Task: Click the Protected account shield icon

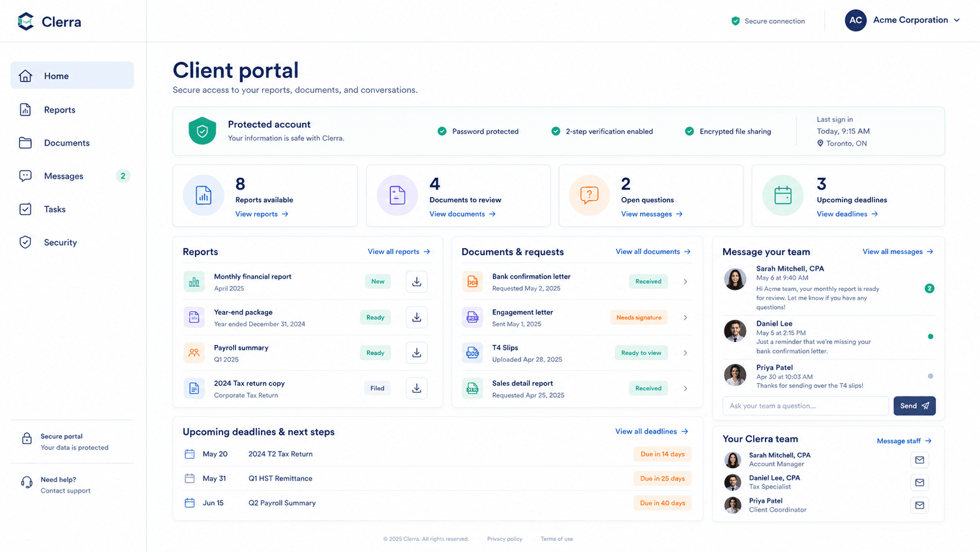Action: point(202,131)
